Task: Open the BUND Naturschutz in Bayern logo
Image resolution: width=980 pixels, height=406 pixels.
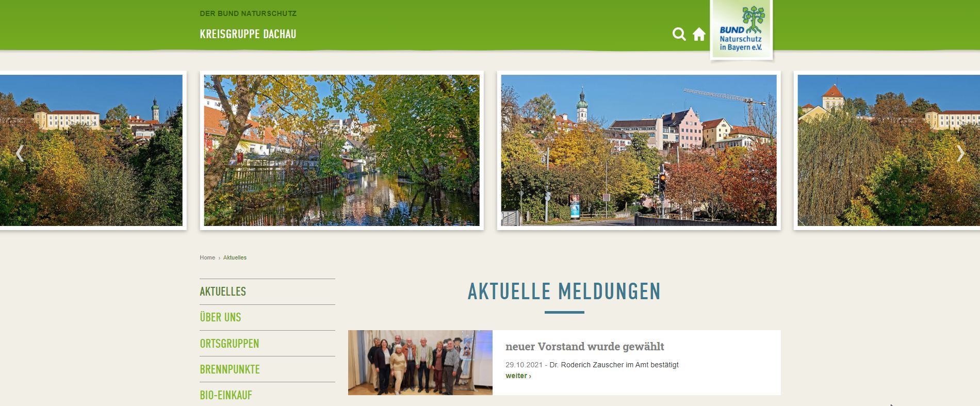Action: [x=741, y=29]
